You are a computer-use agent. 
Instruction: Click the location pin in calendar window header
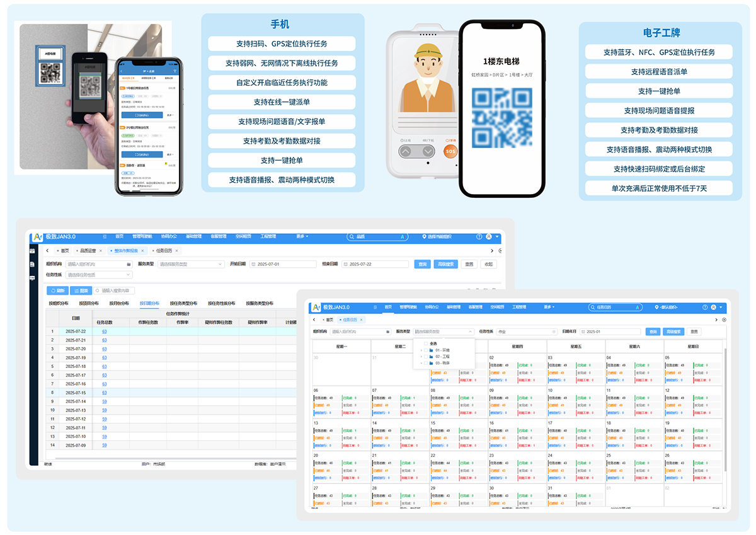pyautogui.click(x=656, y=307)
